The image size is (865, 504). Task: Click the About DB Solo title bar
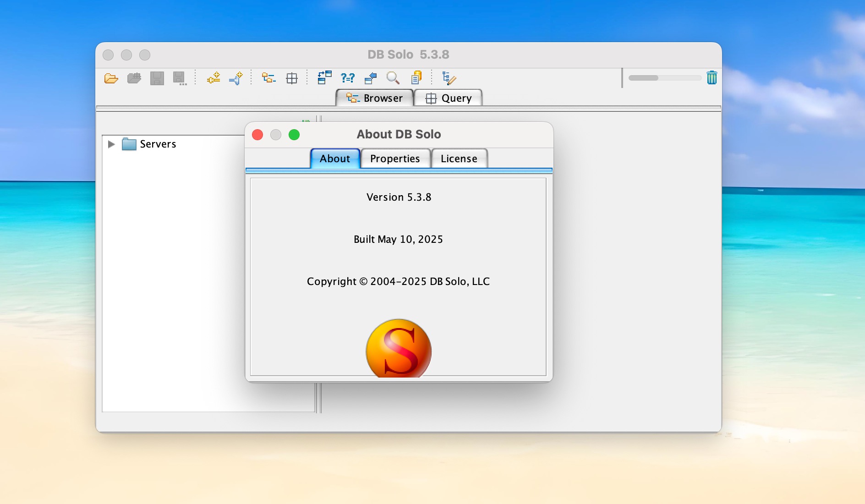[399, 134]
